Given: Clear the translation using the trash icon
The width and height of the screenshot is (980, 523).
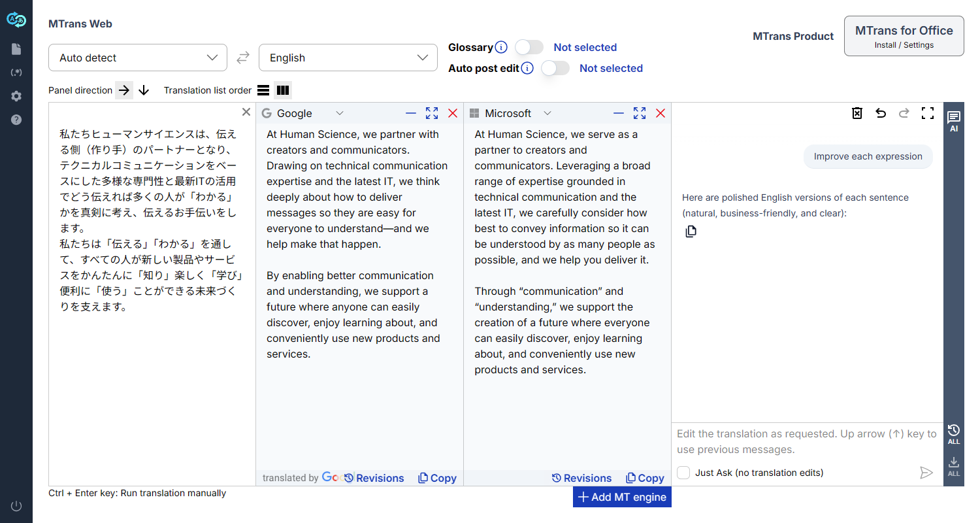Looking at the screenshot, I should 857,112.
